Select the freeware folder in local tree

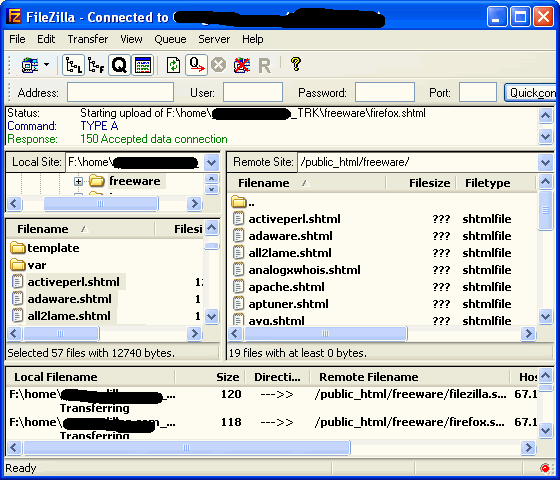pos(134,181)
